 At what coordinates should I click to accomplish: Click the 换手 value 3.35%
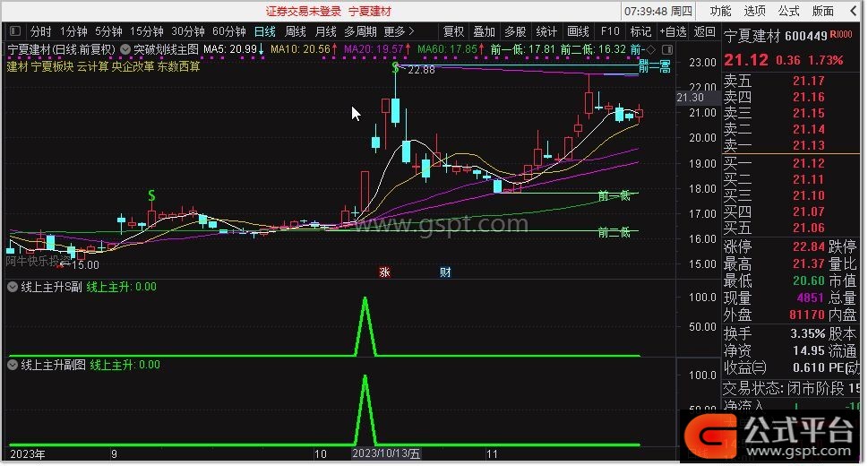[x=806, y=333]
